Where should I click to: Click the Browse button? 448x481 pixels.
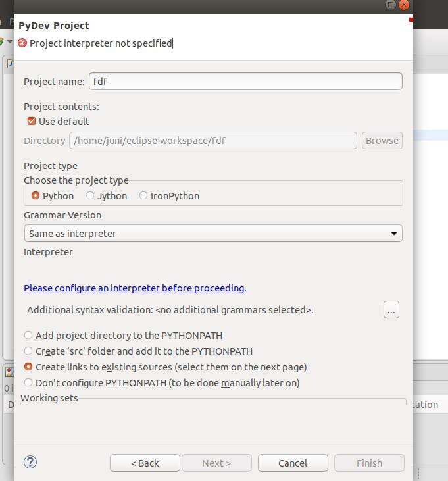[382, 141]
